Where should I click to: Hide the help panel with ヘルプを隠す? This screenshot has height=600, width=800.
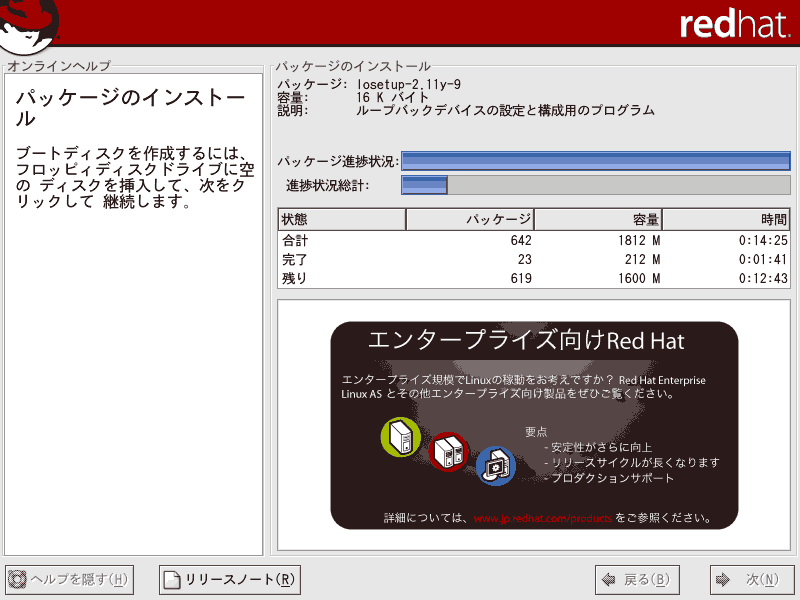coord(69,579)
